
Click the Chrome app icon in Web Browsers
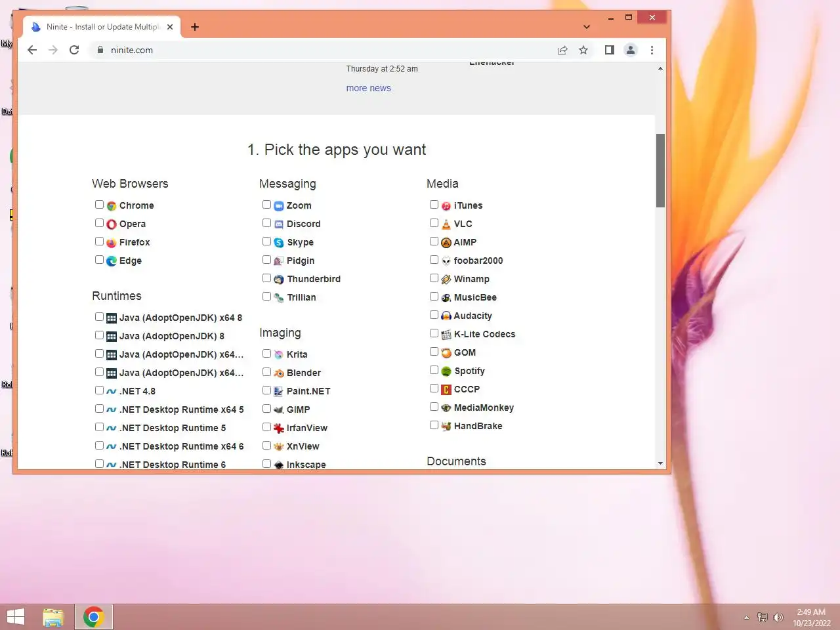tap(112, 206)
